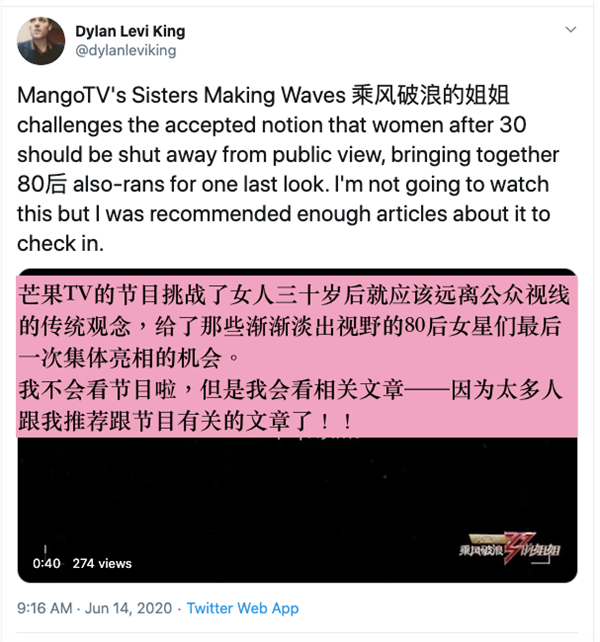
Task: View the 9:16 AM Jun 14, 2020 timestamp
Action: click(94, 608)
